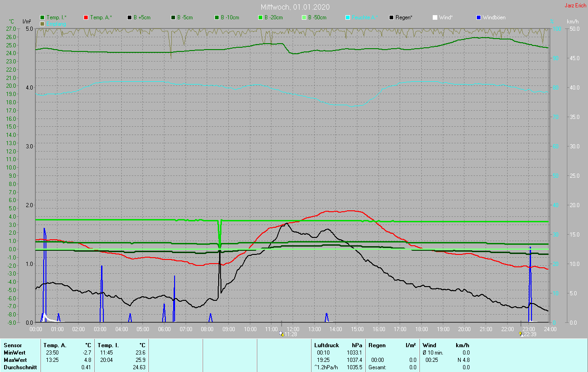
Task: Click the black Regen* legend square
Action: point(391,17)
